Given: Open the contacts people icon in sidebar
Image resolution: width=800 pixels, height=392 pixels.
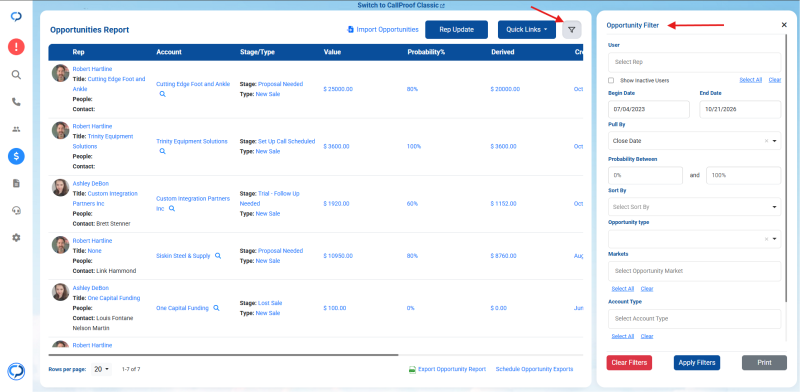Looking at the screenshot, I should point(16,129).
